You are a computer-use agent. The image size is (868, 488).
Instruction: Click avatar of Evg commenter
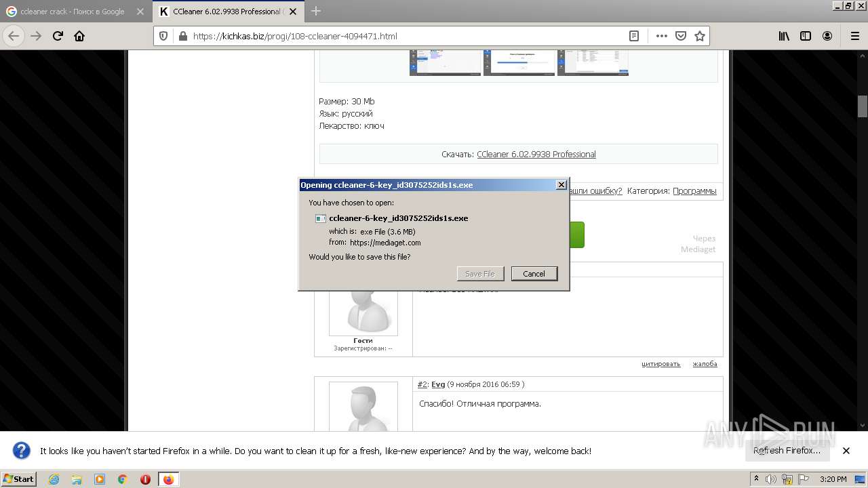[x=363, y=407]
